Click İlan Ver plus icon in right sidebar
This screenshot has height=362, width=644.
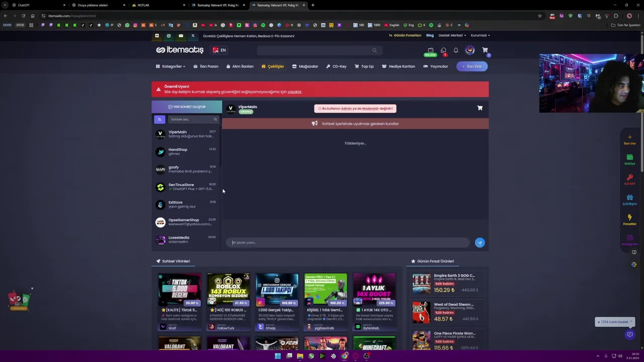[x=629, y=137]
